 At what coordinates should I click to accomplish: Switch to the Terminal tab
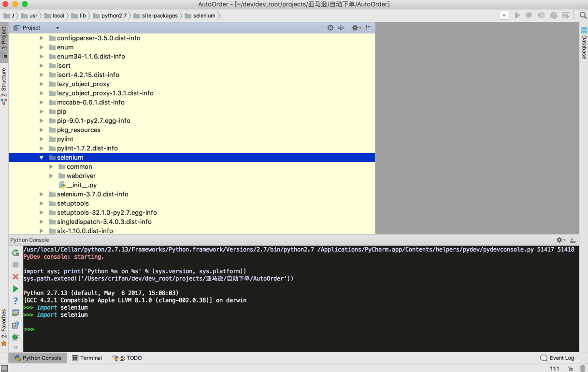[x=87, y=358]
